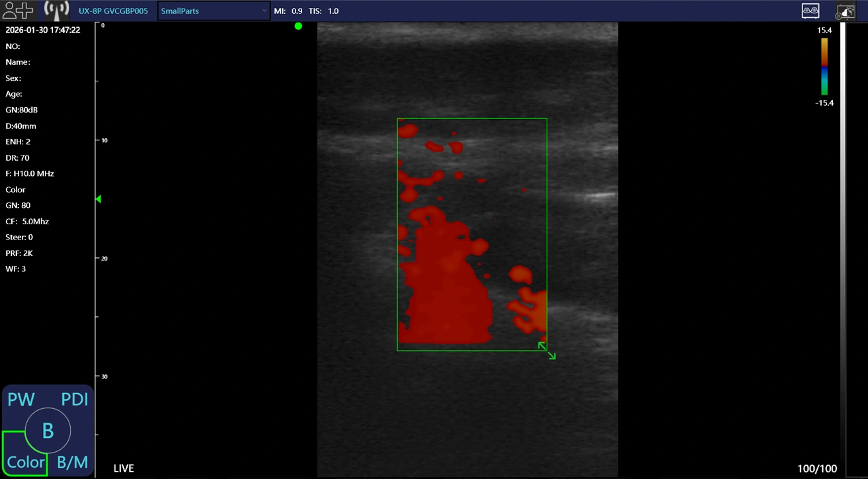Open the SmallParts preset dropdown

pos(213,11)
